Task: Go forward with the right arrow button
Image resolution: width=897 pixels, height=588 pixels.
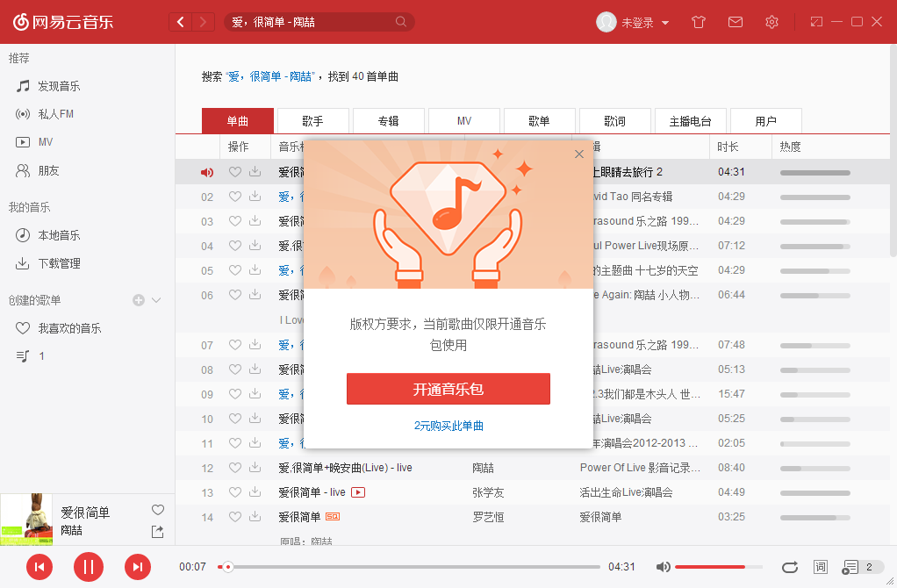Action: pyautogui.click(x=203, y=22)
